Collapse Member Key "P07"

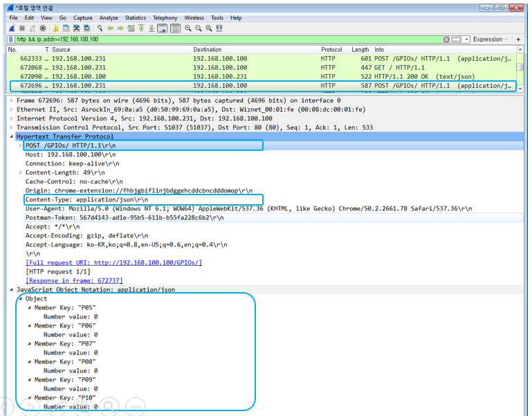click(30, 343)
